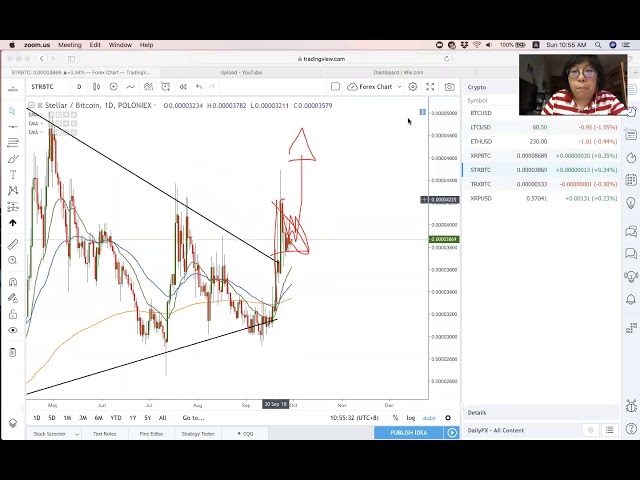Image resolution: width=640 pixels, height=480 pixels.
Task: Open chart settings gear icon
Action: (413, 87)
